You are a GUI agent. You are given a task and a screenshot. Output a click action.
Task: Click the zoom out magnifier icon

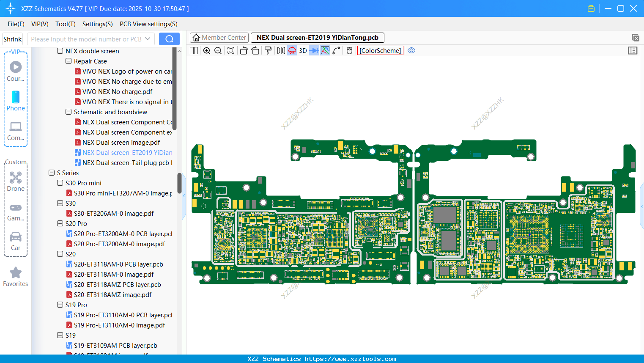tap(218, 51)
